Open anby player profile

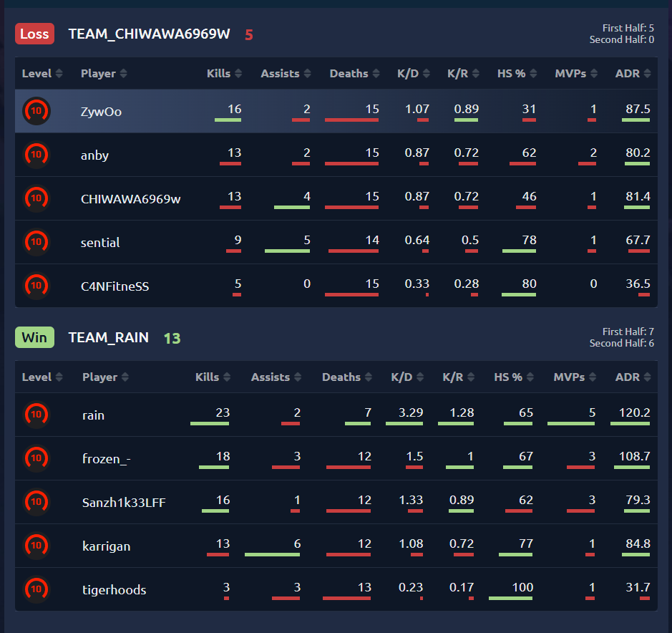pyautogui.click(x=94, y=155)
